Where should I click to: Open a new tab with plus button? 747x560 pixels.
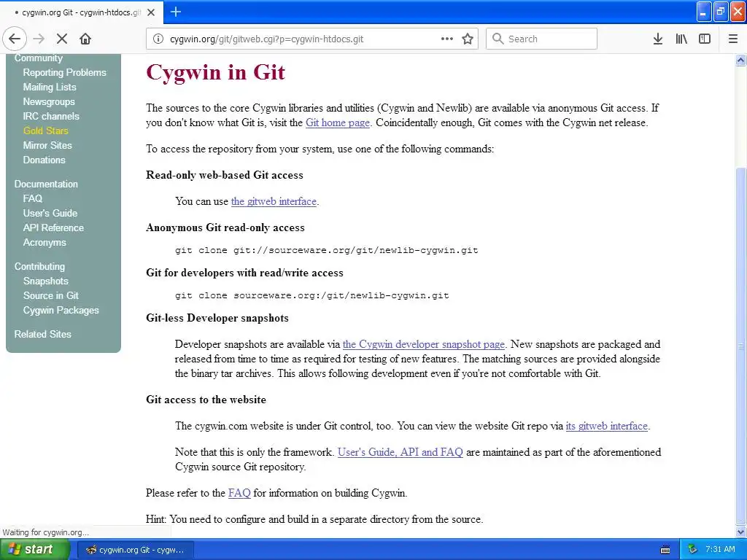pos(175,12)
